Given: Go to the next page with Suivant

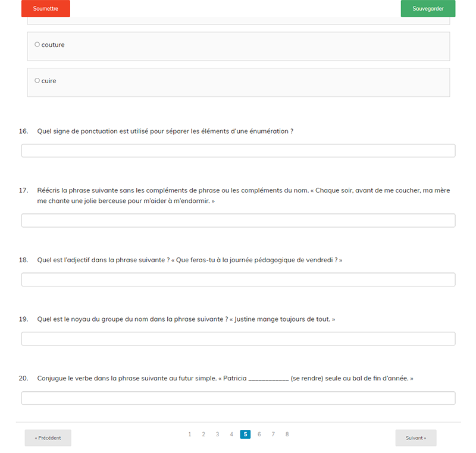Looking at the screenshot, I should [416, 438].
